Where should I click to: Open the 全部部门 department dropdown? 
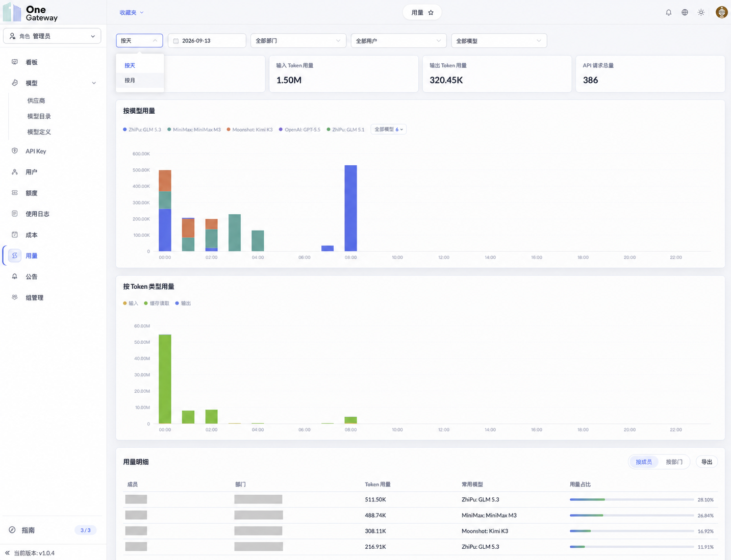[298, 41]
